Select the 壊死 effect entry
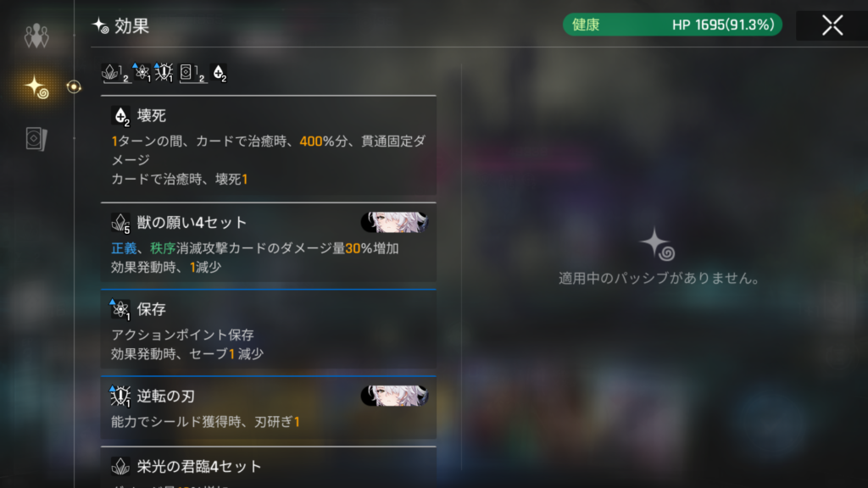The width and height of the screenshot is (868, 488). 269,146
